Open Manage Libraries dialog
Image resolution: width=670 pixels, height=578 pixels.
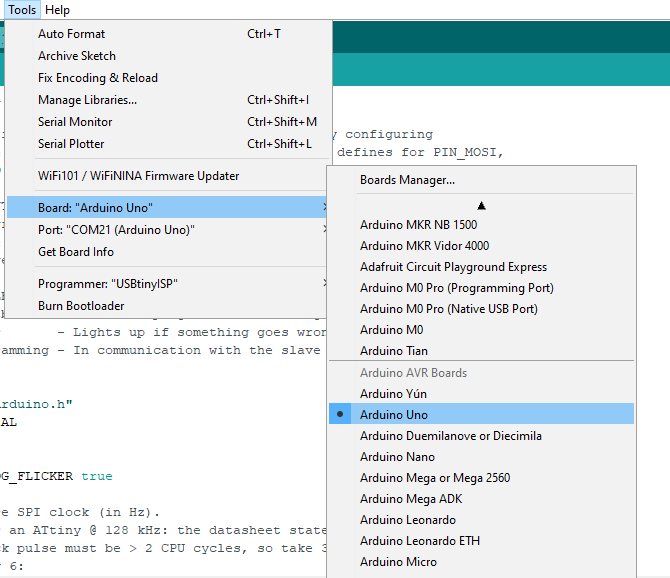click(88, 100)
